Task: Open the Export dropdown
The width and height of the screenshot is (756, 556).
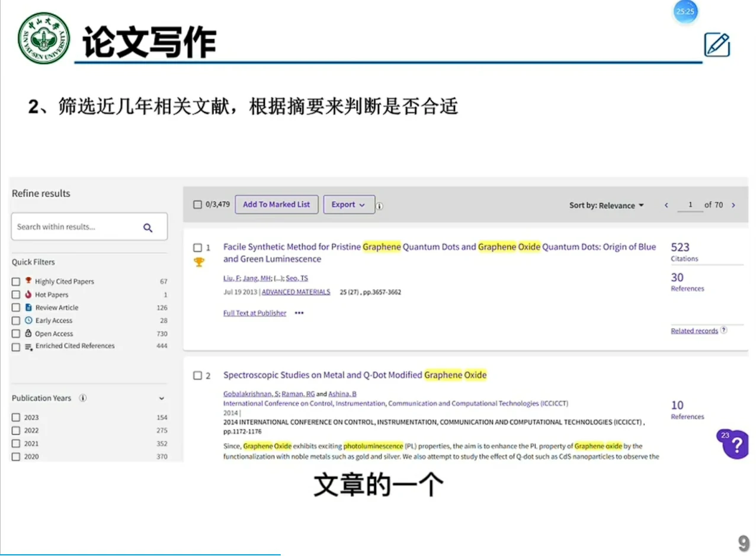Action: coord(348,204)
